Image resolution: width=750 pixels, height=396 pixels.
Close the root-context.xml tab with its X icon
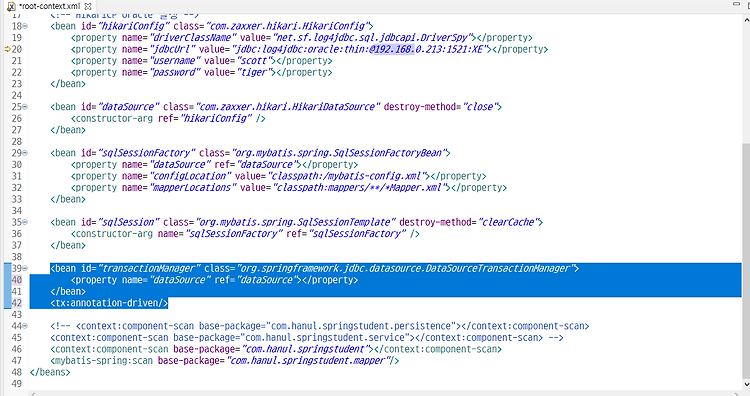(88, 6)
